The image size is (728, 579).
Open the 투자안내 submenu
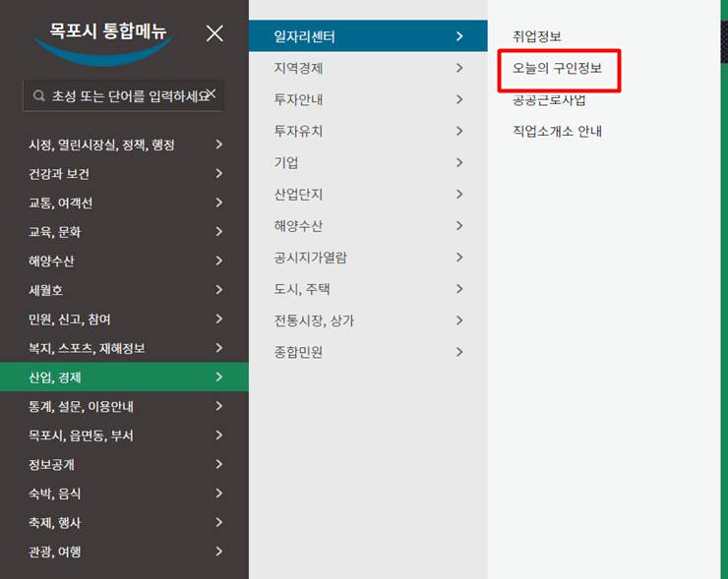pos(368,99)
